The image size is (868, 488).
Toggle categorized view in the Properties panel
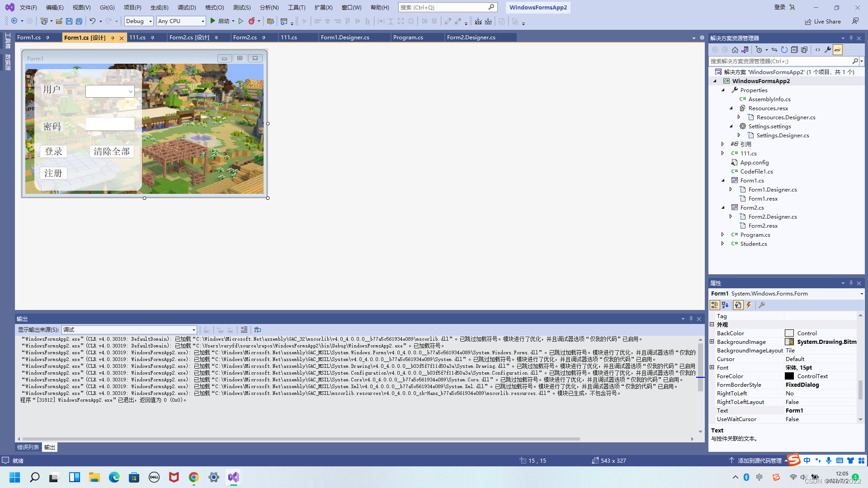pos(714,305)
